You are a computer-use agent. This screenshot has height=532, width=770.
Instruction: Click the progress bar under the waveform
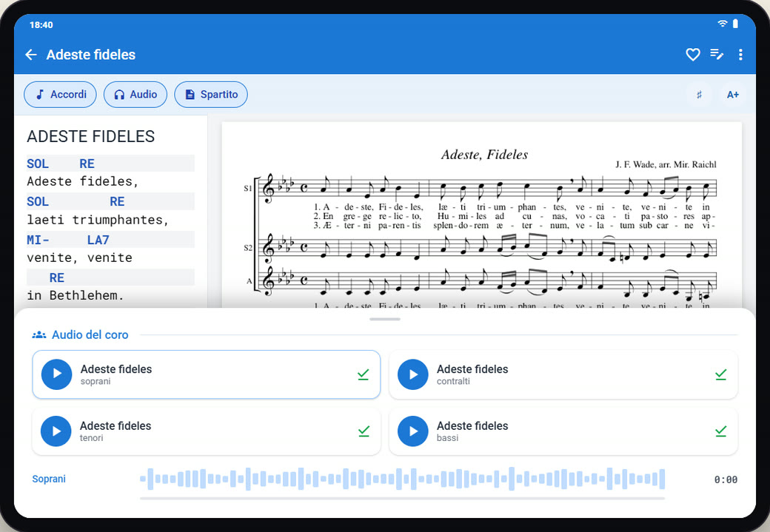pos(402,498)
